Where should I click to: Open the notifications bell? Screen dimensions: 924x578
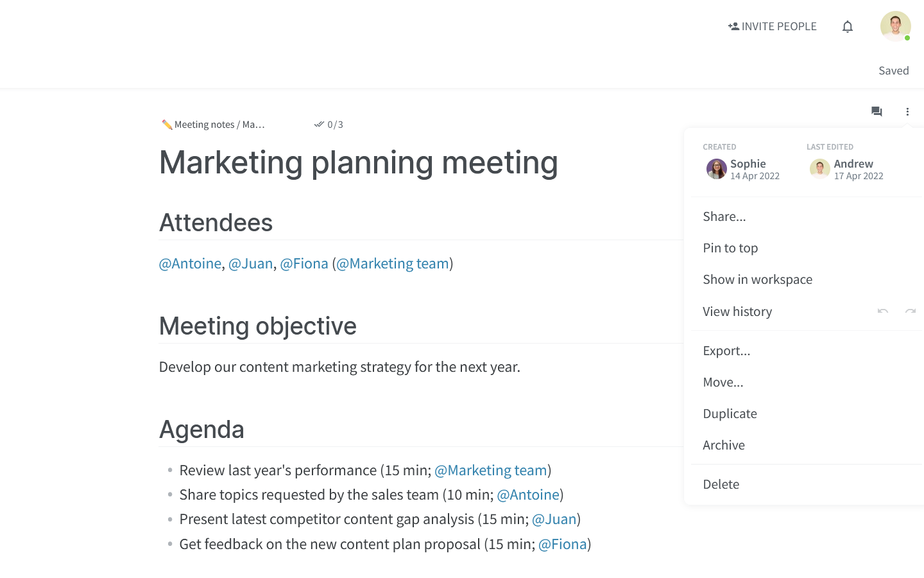pyautogui.click(x=848, y=26)
